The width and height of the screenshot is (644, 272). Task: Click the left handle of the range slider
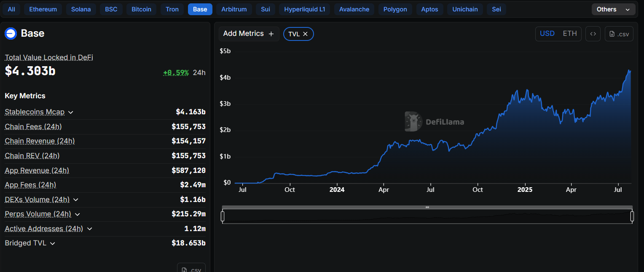pos(223,216)
